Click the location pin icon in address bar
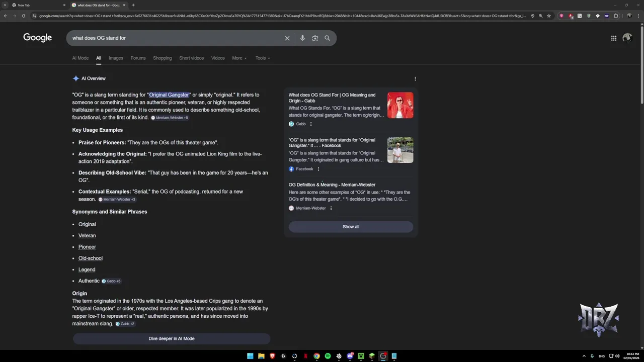The height and width of the screenshot is (362, 644). pos(533,16)
